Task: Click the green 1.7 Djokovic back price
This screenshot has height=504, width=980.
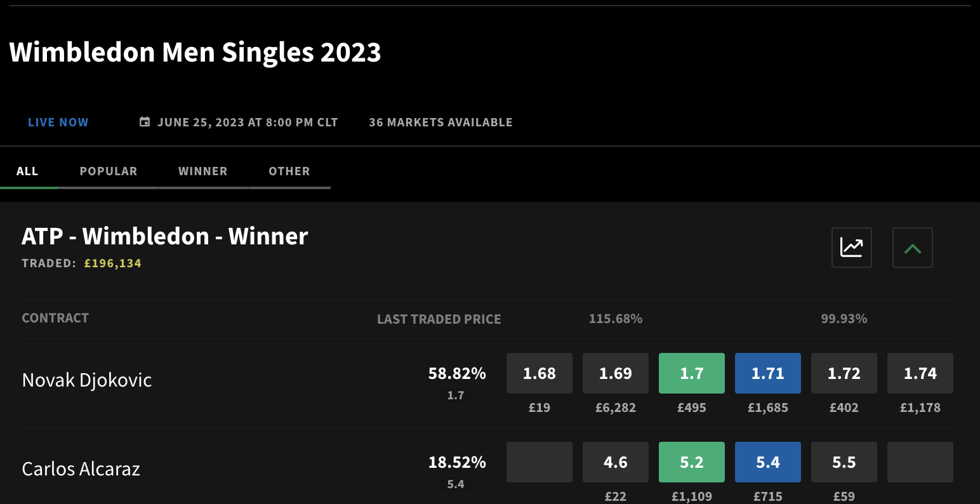Action: point(692,373)
